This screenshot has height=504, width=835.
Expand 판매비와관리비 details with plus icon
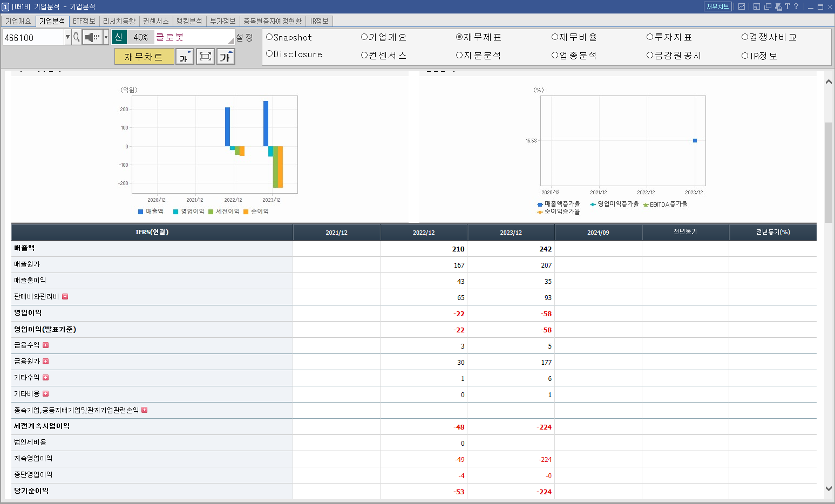tap(65, 296)
